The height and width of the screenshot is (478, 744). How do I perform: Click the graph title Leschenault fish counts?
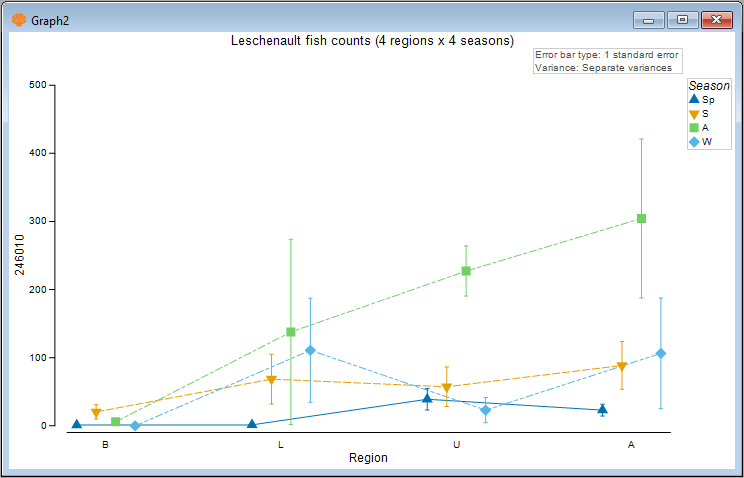click(372, 41)
